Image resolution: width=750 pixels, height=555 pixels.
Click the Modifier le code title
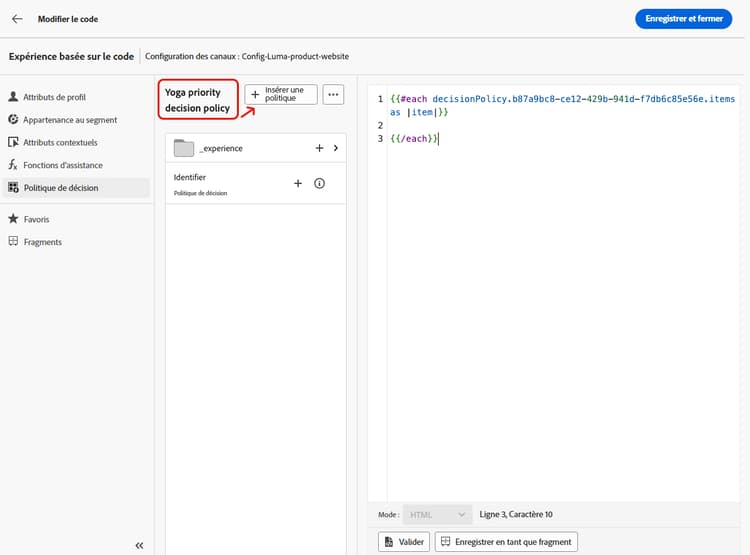pos(68,19)
